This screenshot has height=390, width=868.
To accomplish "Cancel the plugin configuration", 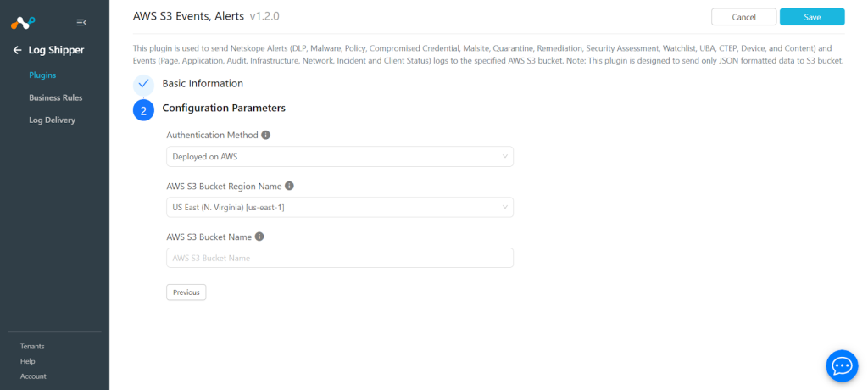I will click(x=744, y=17).
